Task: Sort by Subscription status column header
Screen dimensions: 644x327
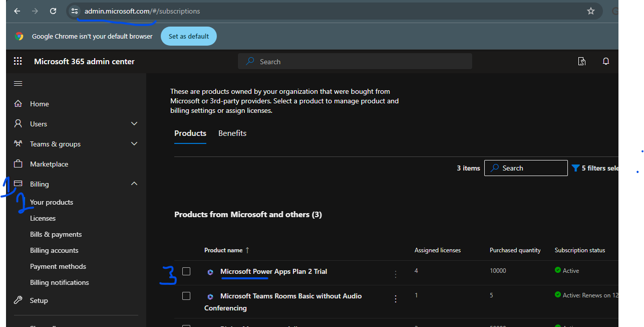Action: coord(580,250)
